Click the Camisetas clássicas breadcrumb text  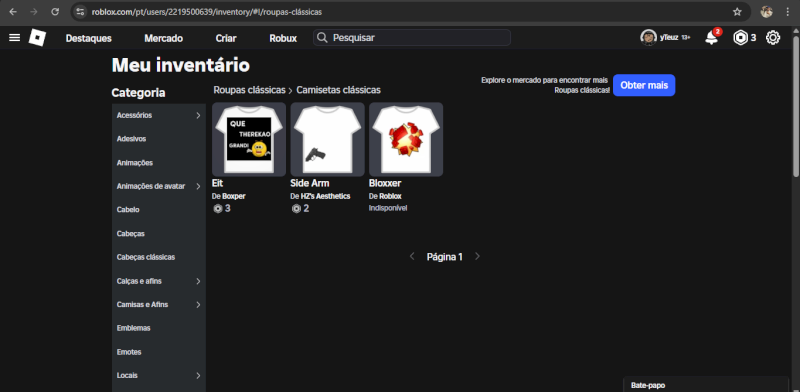[338, 90]
